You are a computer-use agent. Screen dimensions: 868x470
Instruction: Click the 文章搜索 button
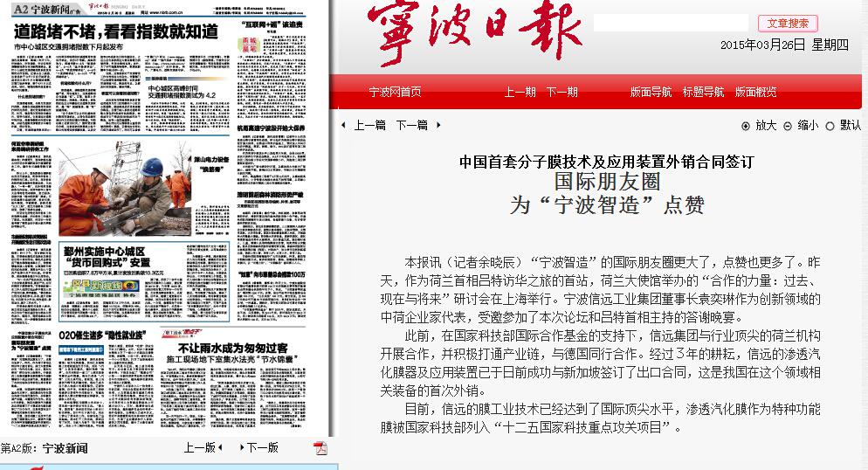click(788, 24)
